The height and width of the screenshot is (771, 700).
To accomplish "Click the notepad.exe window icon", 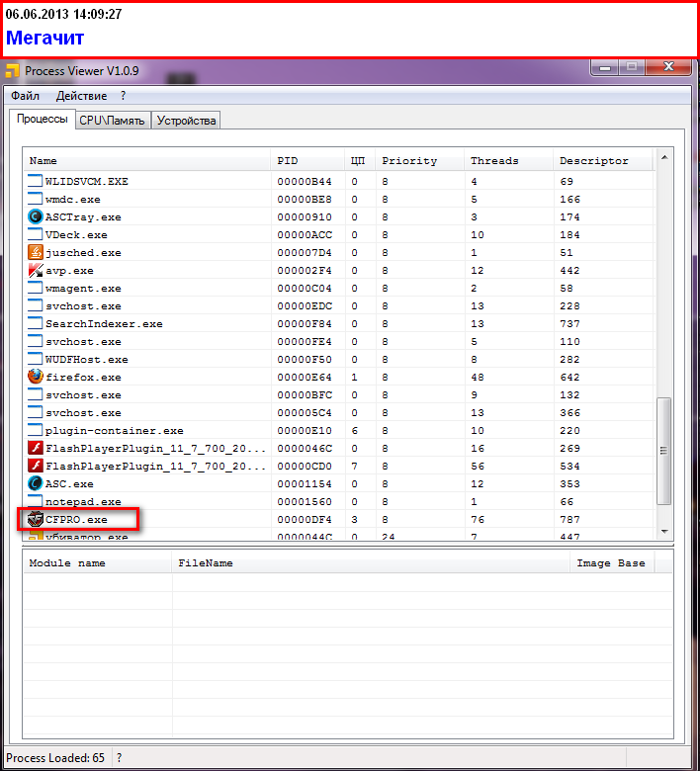I will click(x=35, y=501).
